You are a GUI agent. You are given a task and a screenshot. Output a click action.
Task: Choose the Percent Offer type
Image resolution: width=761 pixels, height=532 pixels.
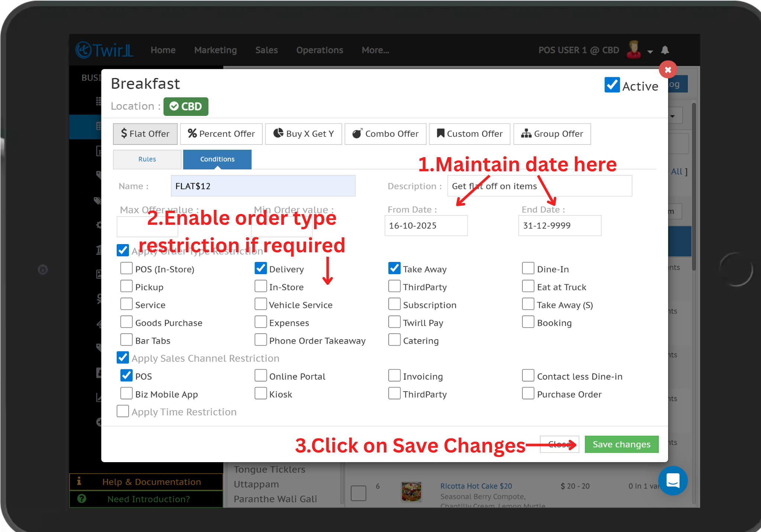click(x=221, y=134)
